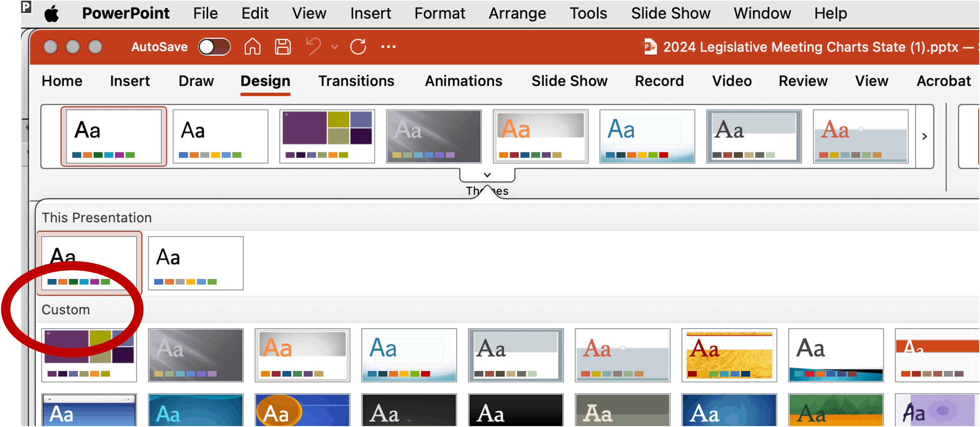Switch to the Review ribbon tab
The width and height of the screenshot is (980, 427).
(x=803, y=81)
